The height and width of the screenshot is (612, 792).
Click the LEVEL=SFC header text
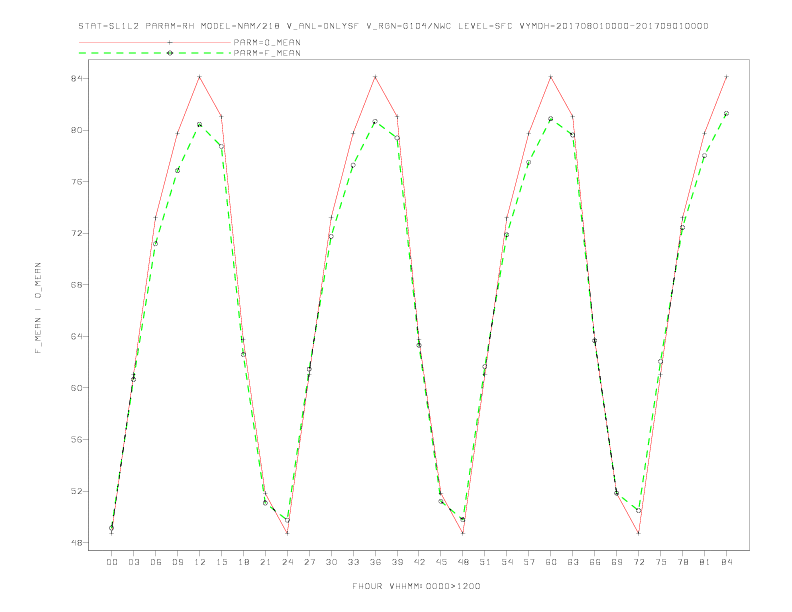tap(485, 26)
